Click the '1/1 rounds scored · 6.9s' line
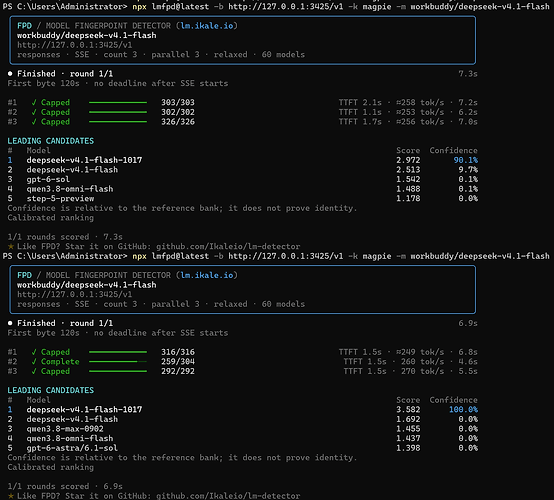This screenshot has width=554, height=500. coord(65,486)
